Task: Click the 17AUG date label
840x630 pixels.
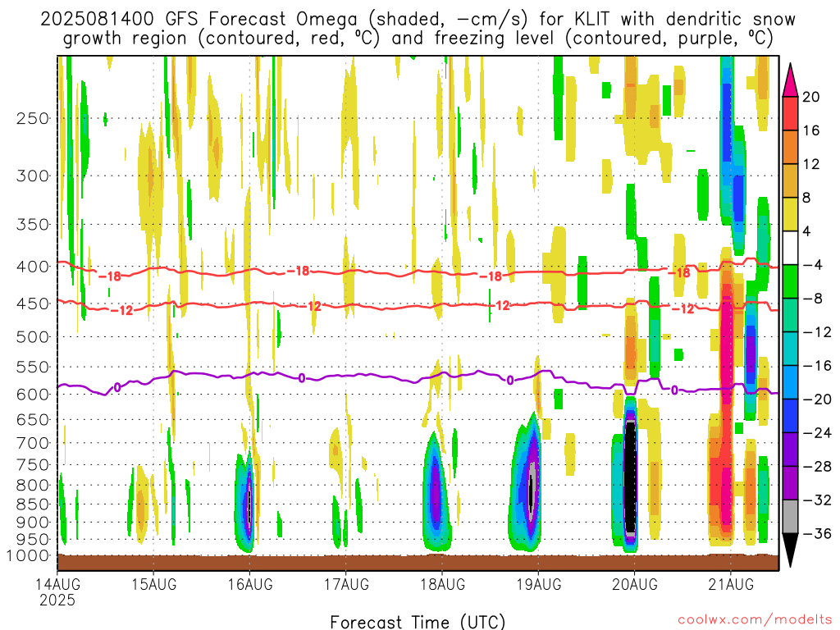Action: pos(346,584)
